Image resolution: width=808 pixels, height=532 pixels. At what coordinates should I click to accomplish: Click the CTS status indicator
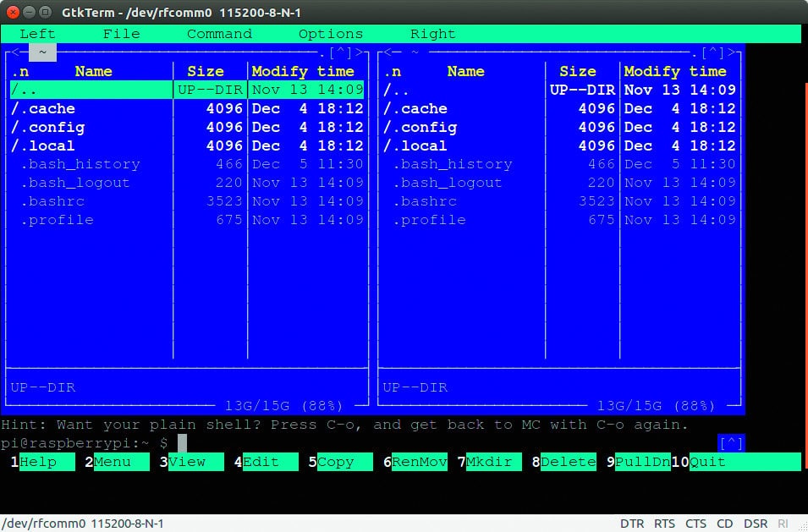click(695, 524)
